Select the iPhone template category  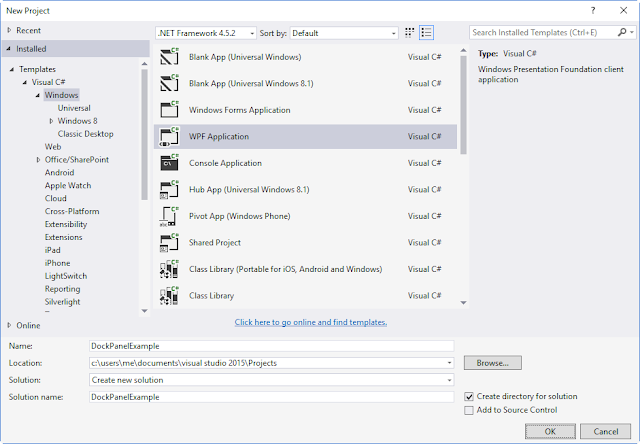tap(57, 263)
